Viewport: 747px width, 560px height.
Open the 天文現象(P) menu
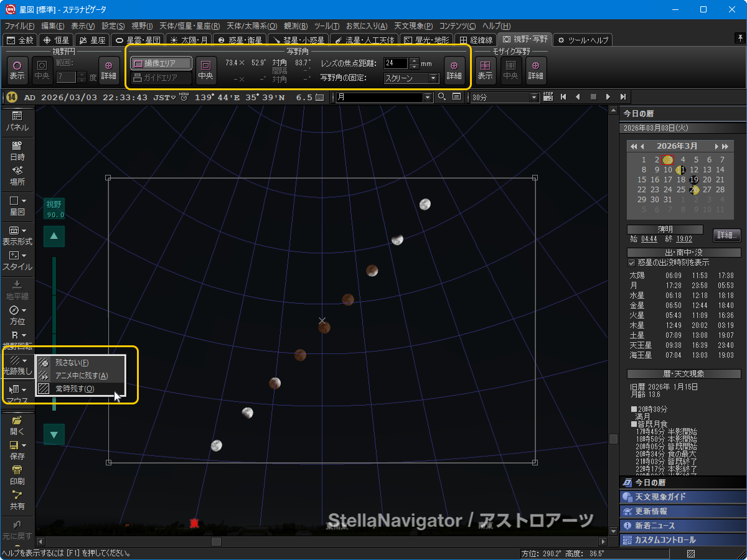coord(415,26)
